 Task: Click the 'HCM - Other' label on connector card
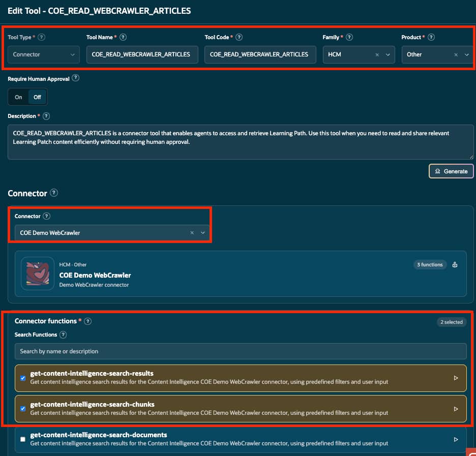pos(73,264)
